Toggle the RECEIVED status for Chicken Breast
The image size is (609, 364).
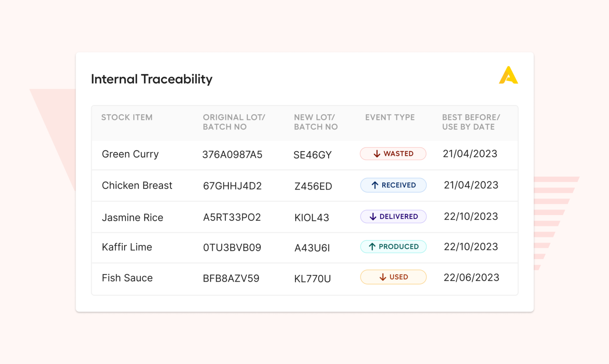point(393,185)
